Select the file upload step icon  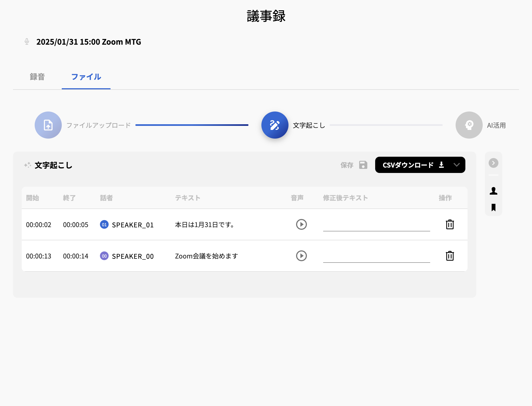[48, 125]
